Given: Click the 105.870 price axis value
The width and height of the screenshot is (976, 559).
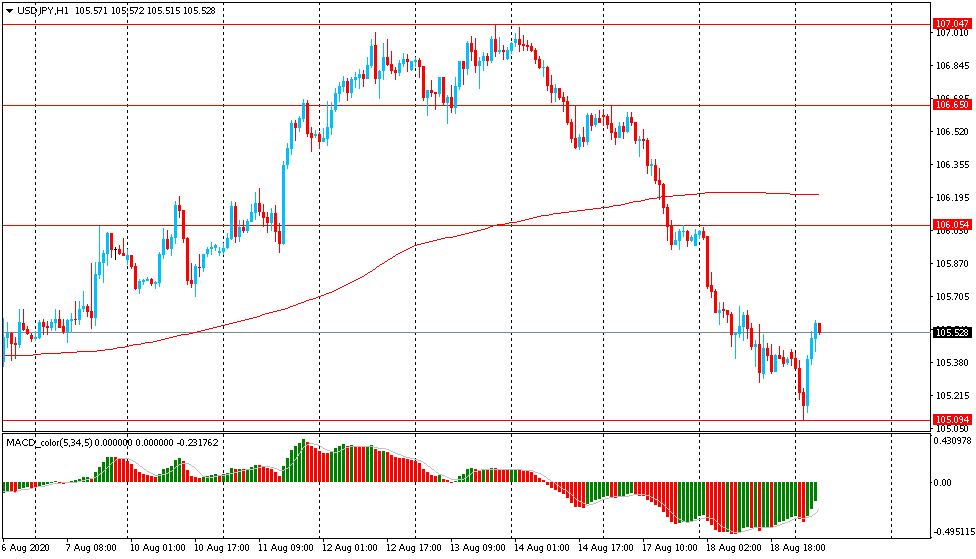Looking at the screenshot, I should pos(952,264).
